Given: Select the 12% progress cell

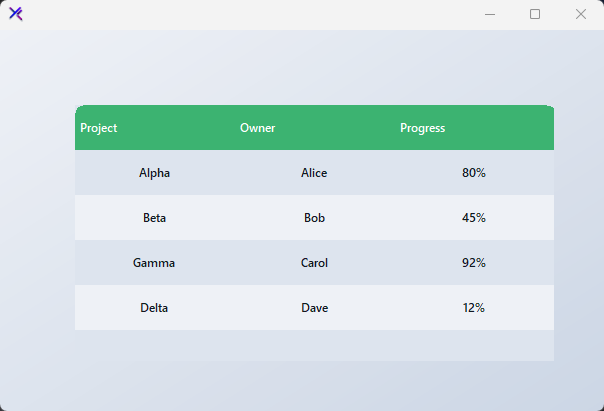Looking at the screenshot, I should [x=474, y=308].
